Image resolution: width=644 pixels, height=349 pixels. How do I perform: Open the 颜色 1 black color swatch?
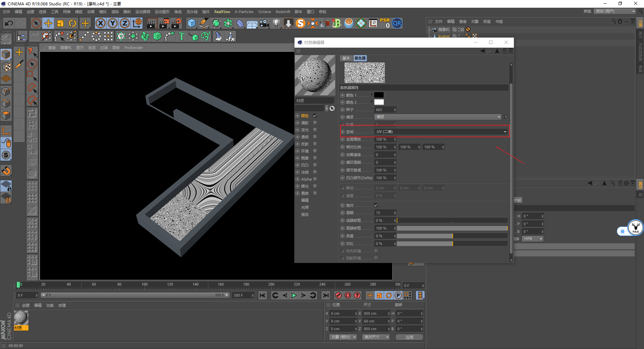point(379,95)
